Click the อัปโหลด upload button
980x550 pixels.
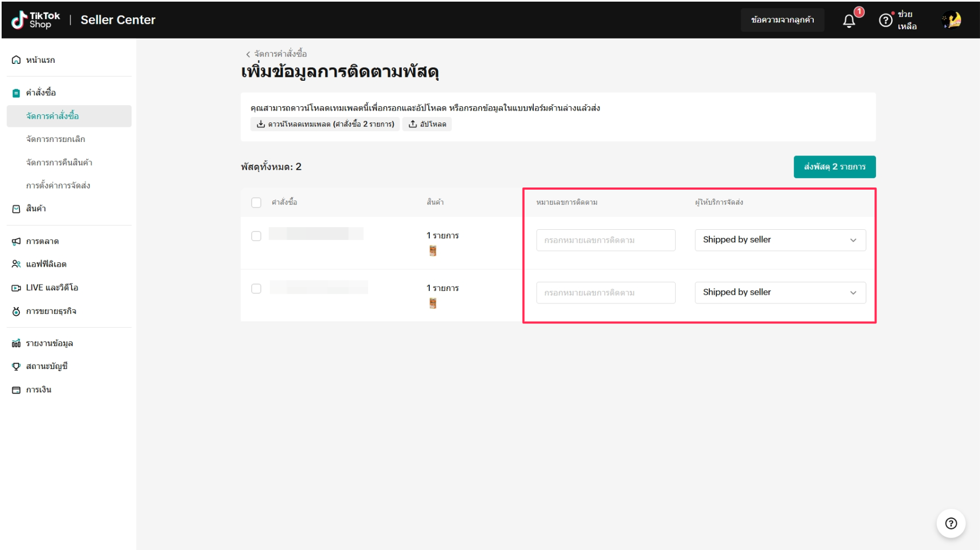[x=427, y=124]
